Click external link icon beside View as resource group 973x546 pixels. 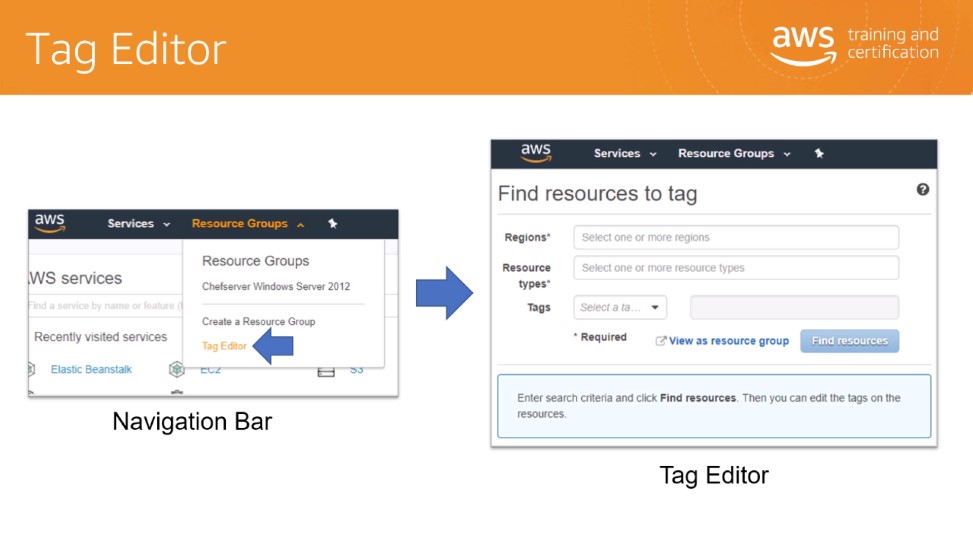pos(661,341)
